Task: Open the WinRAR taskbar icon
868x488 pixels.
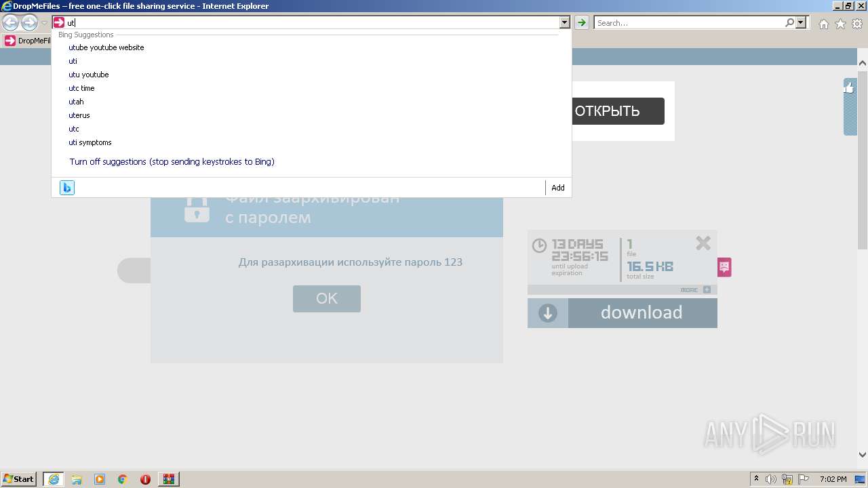Action: pyautogui.click(x=168, y=479)
